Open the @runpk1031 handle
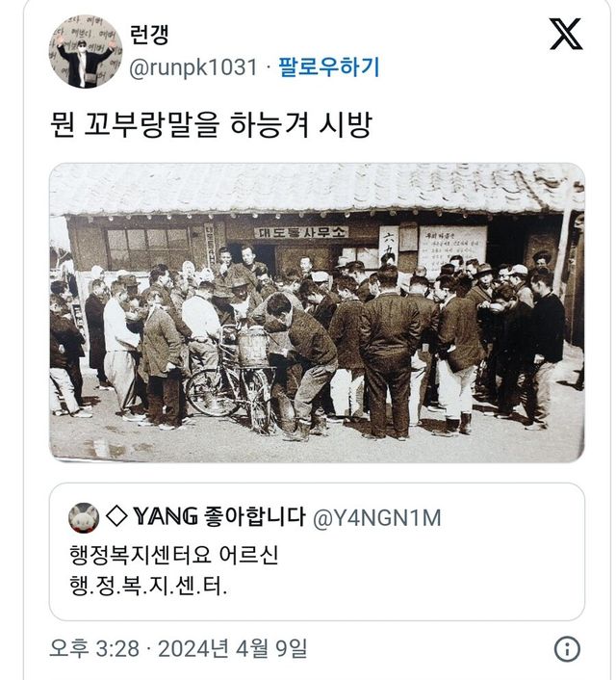 pos(193,67)
